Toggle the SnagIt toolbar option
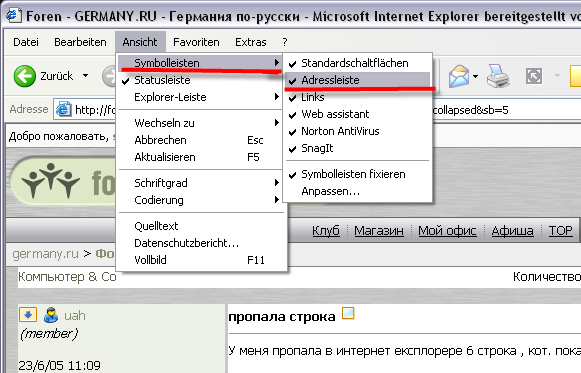This screenshot has width=581, height=373. point(357,148)
